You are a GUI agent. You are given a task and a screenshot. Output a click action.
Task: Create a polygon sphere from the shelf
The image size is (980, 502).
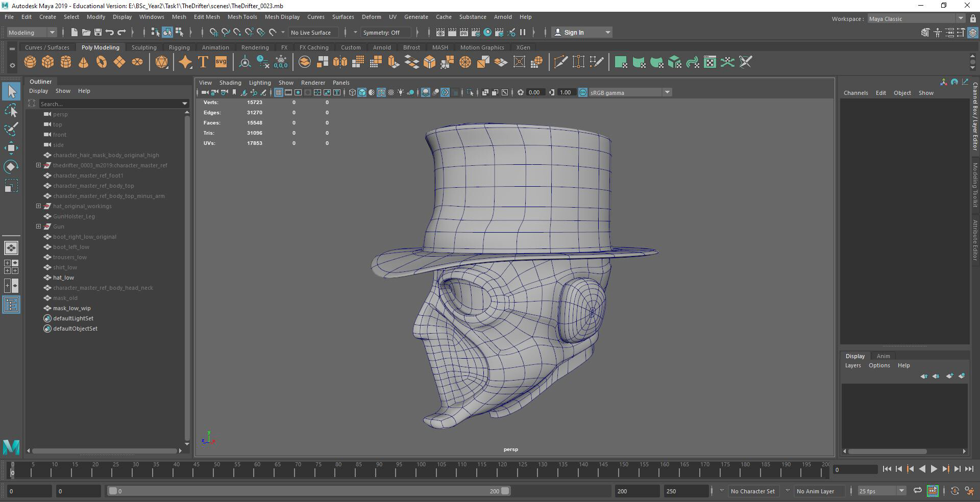pyautogui.click(x=30, y=62)
